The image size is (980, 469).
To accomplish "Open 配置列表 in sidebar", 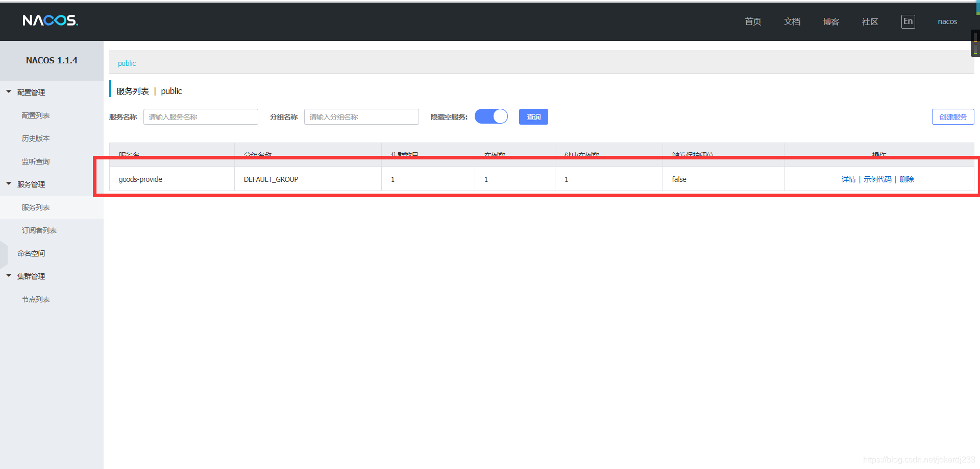I will 36,115.
